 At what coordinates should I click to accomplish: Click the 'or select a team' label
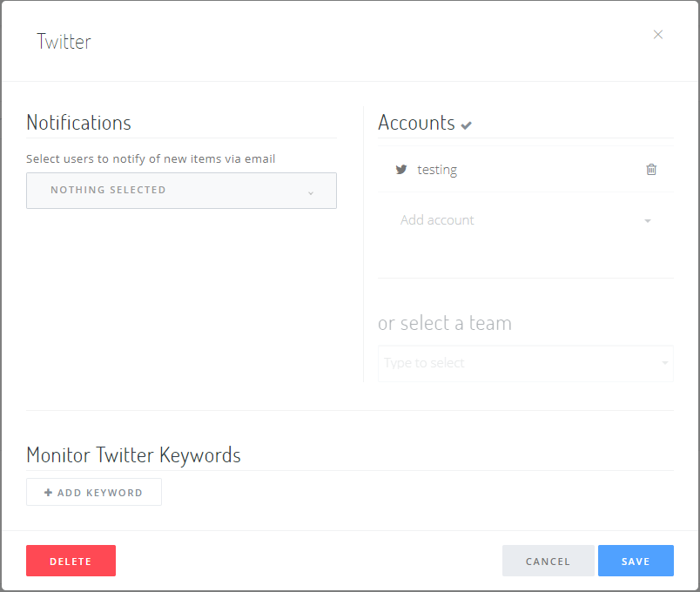[445, 323]
